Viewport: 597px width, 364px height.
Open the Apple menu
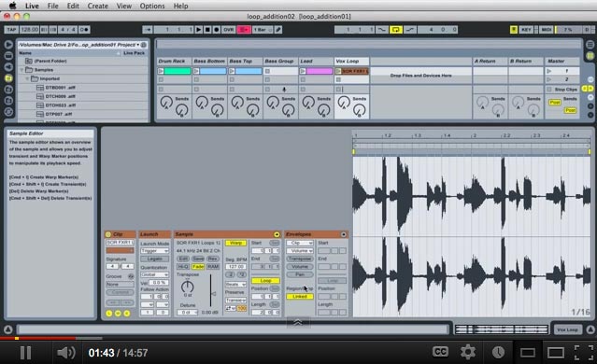tap(12, 6)
